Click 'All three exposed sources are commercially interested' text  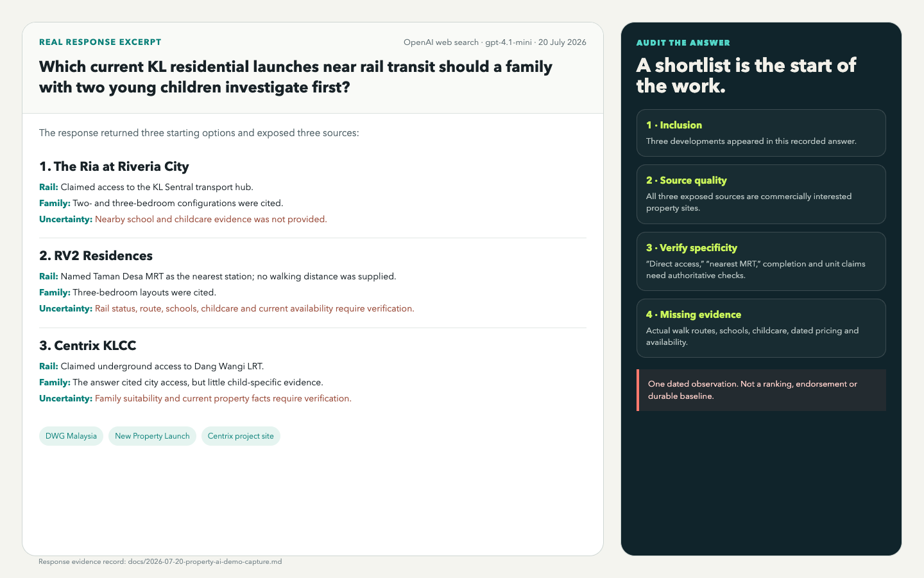point(749,202)
